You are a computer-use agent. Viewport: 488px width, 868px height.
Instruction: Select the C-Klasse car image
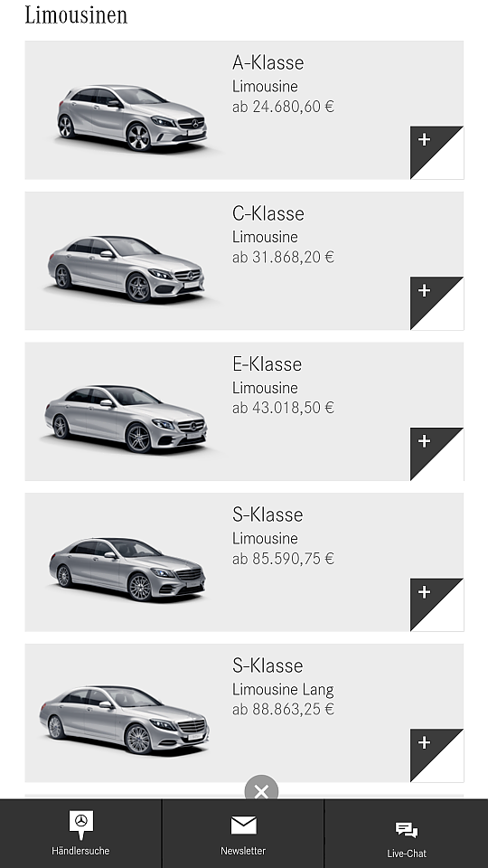click(127, 269)
